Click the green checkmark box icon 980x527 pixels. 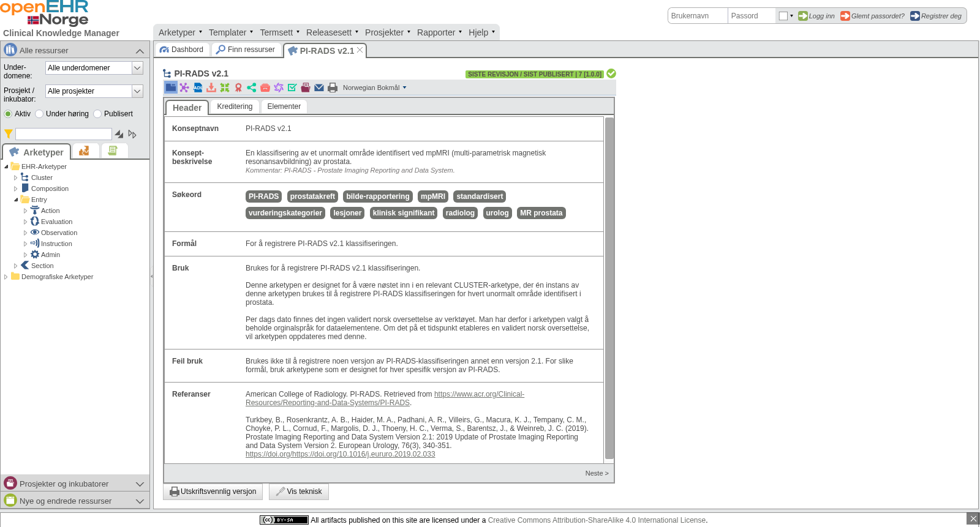coord(292,88)
